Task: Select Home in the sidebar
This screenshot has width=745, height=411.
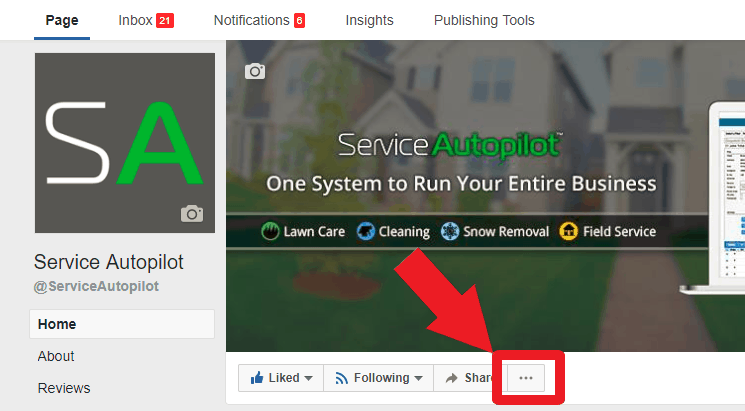Action: [x=122, y=324]
